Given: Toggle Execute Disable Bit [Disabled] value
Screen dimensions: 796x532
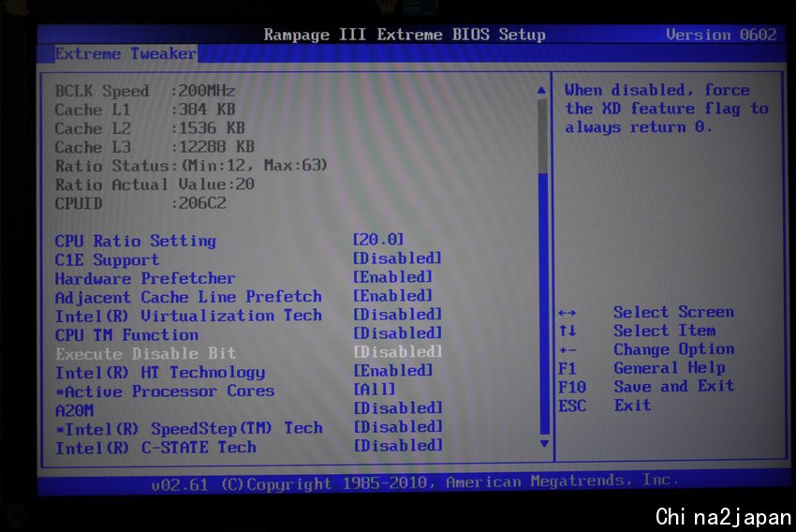Looking at the screenshot, I should click(x=397, y=351).
